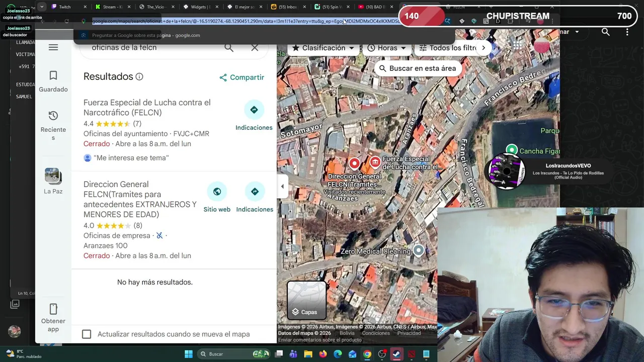This screenshot has height=362, width=644.
Task: Open Clasificación filter dropdown
Action: pos(323,48)
